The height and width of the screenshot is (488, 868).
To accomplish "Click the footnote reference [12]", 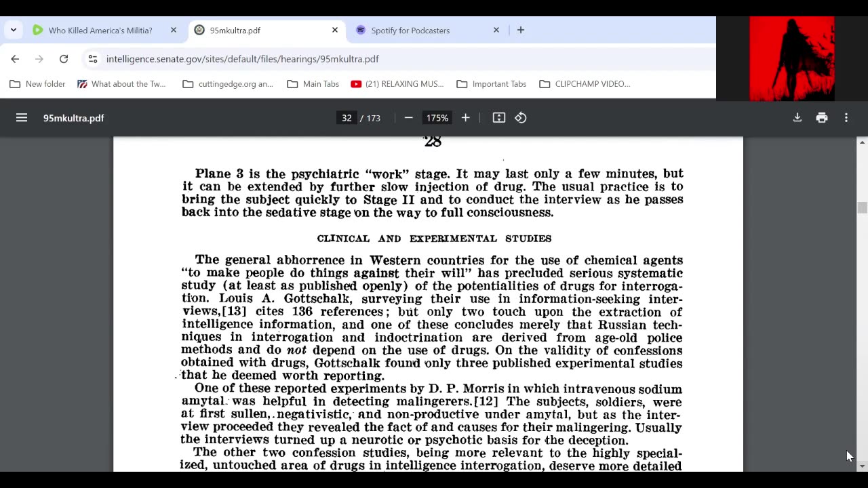I will 486,401.
